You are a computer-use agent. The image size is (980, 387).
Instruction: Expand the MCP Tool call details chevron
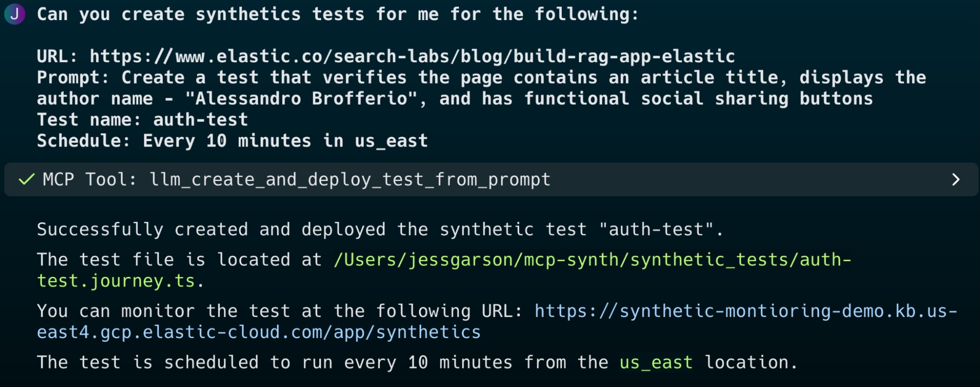pos(955,180)
